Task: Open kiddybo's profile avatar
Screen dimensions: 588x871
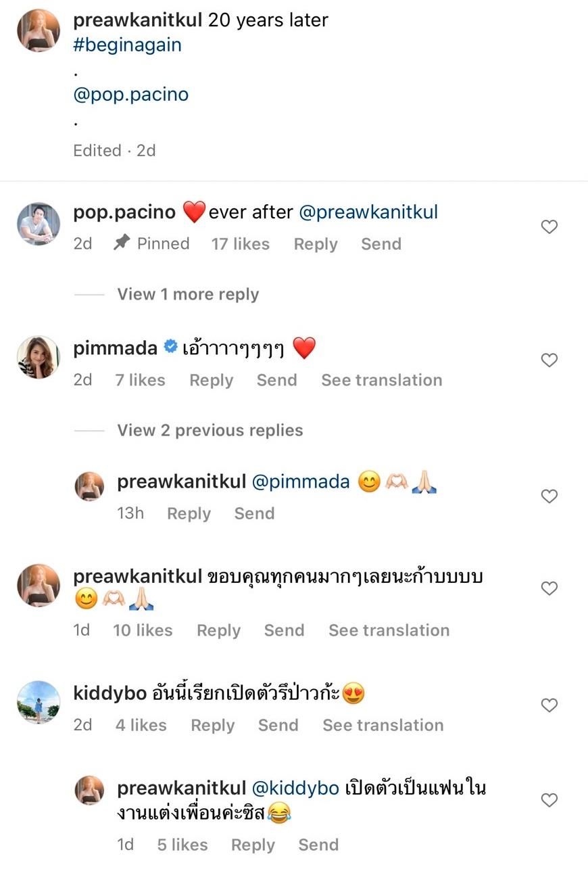Action: [39, 702]
